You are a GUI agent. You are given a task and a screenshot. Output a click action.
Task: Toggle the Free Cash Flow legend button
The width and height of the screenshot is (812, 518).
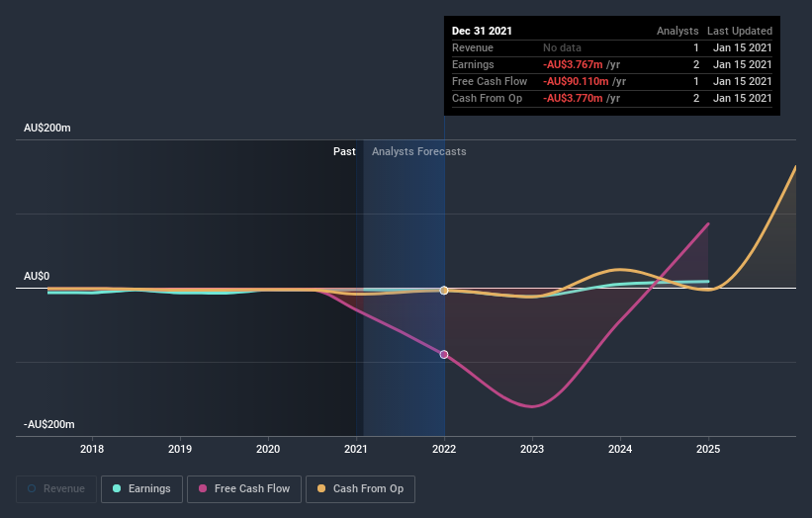[x=244, y=489]
